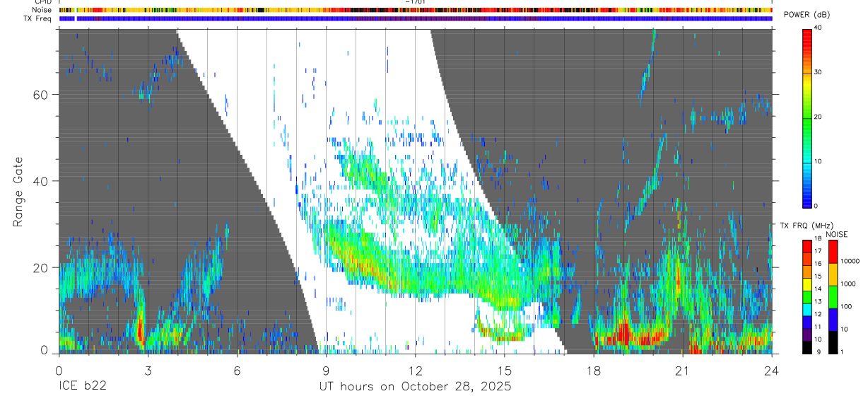
Task: Click the 24 tick on UT hours axis
Action: tap(772, 371)
